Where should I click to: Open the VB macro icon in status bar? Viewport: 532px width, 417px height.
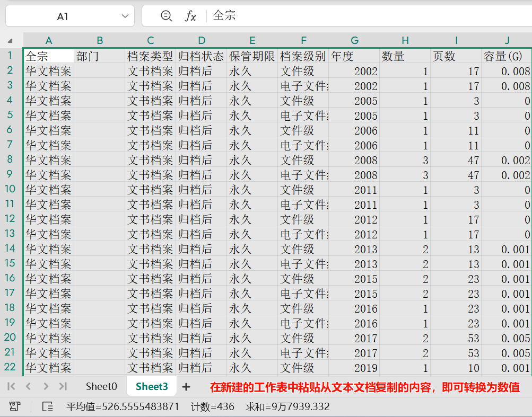(x=15, y=406)
